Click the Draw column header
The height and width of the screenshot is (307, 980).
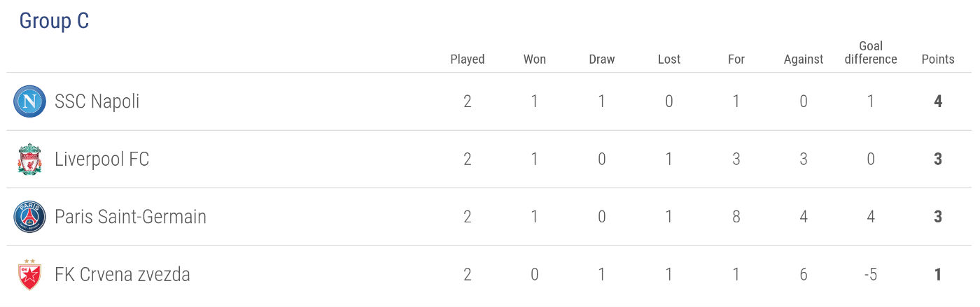[x=602, y=59]
